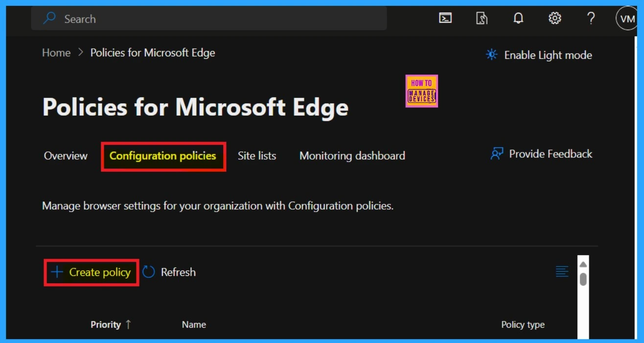
Task: Click the sun icon for light mode
Action: click(x=491, y=55)
